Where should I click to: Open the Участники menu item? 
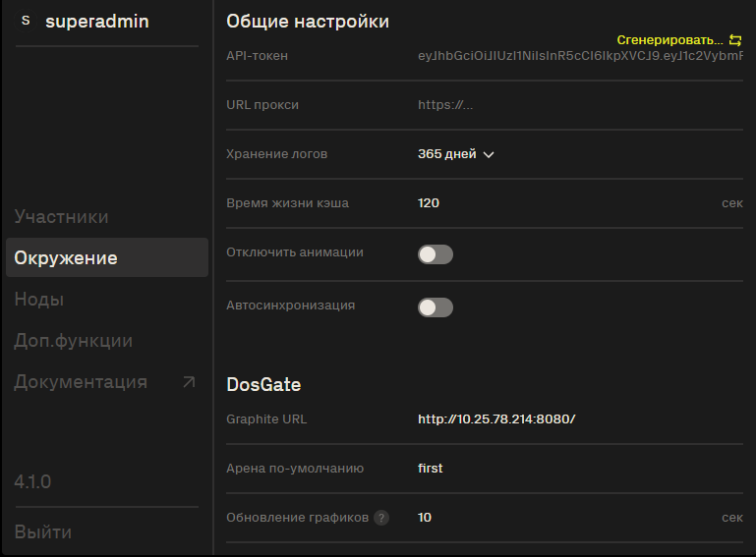pos(61,217)
